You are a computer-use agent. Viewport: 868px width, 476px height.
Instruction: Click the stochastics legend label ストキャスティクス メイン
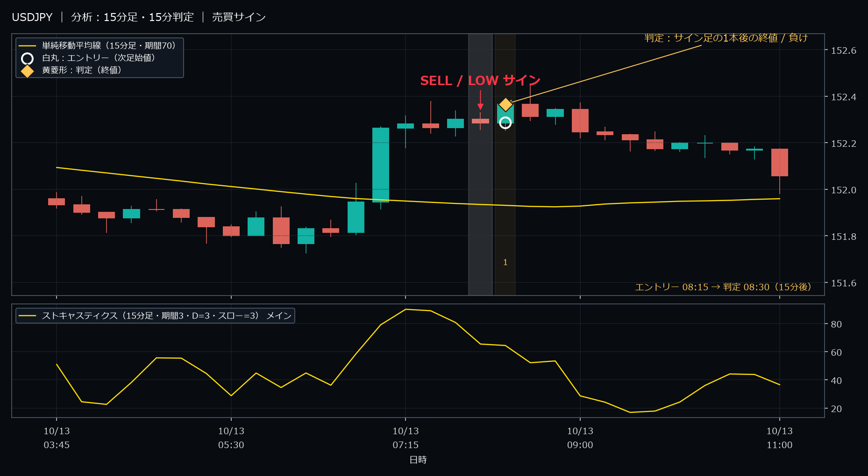[167, 316]
